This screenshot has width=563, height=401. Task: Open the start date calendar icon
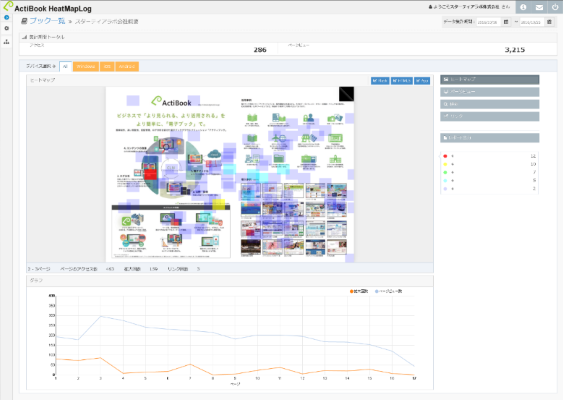506,22
